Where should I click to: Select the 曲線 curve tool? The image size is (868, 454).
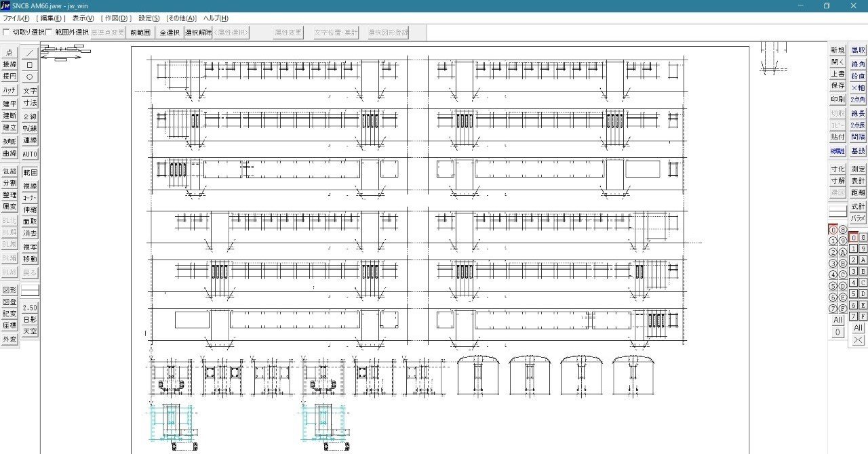point(9,153)
